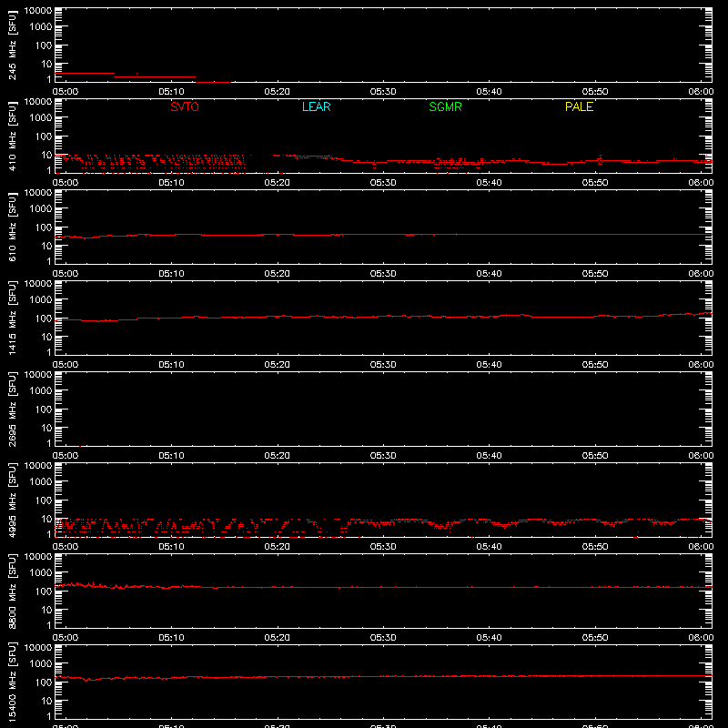Click the 05:30 time label of the 245 MHz plot
The height and width of the screenshot is (728, 728).
(383, 92)
